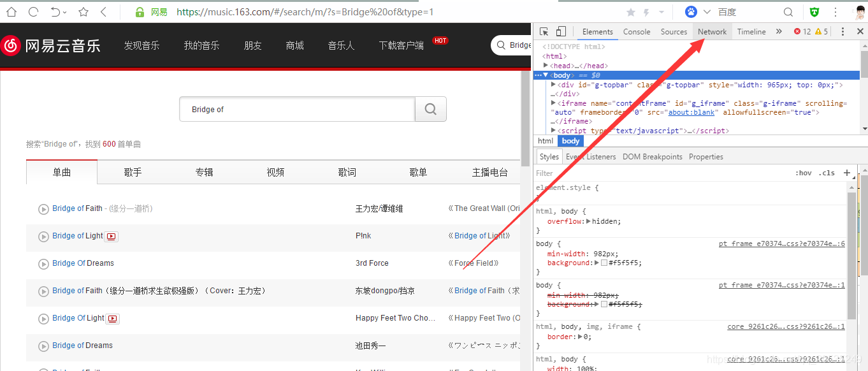Play Bridge Of Light by Happy Feet Two Cho...
868x371 pixels.
[43, 319]
